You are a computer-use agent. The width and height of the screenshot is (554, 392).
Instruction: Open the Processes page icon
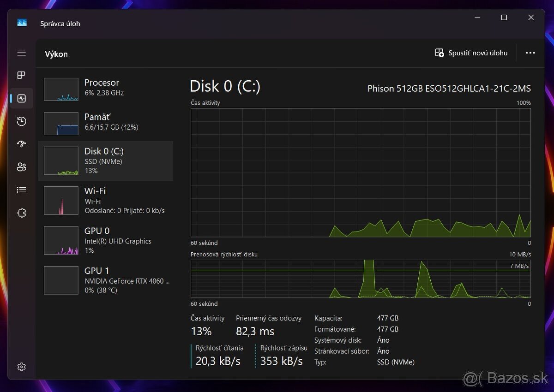pyautogui.click(x=21, y=75)
